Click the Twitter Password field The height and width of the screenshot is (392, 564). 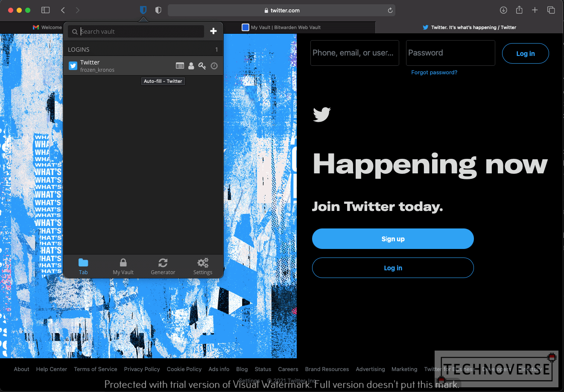point(450,53)
